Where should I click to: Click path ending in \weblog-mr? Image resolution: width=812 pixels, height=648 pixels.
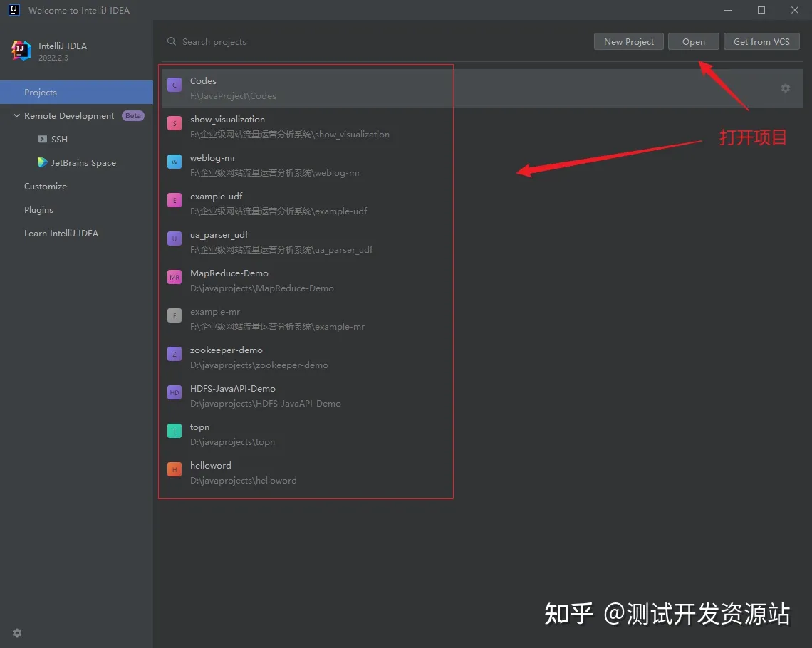[275, 173]
